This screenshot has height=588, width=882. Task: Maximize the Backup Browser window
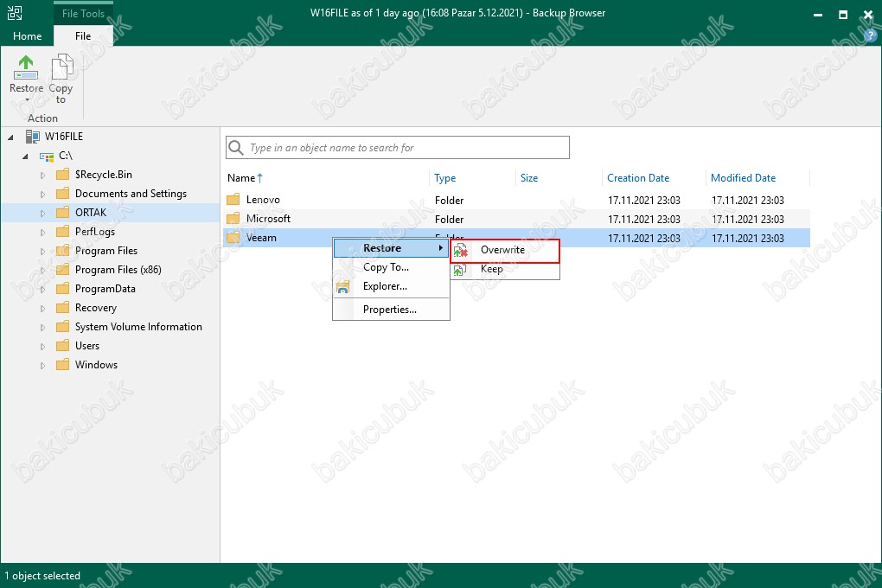pos(842,15)
